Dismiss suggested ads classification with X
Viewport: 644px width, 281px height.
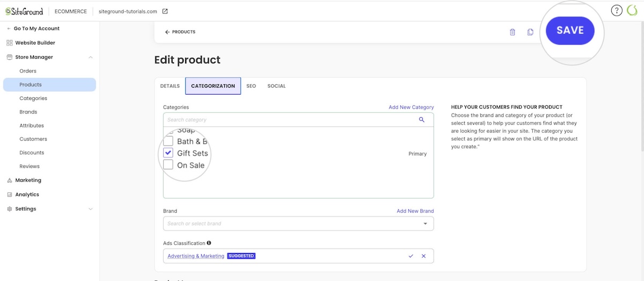423,256
